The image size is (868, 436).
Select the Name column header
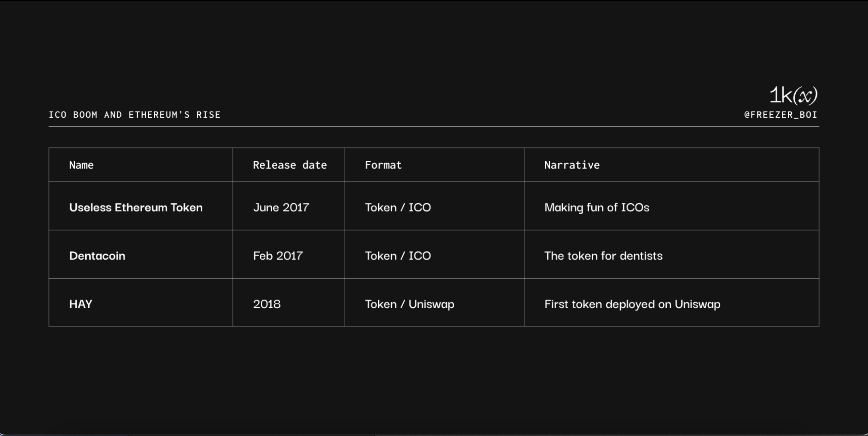[x=81, y=165]
